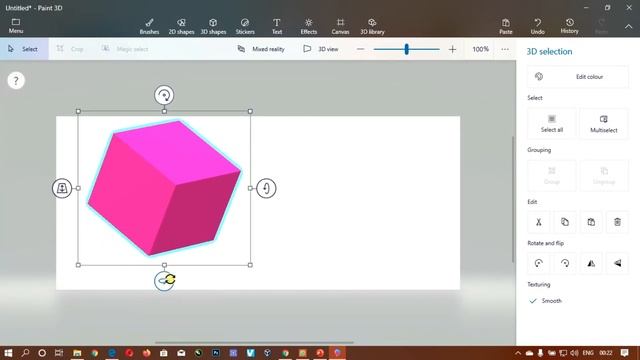640x360 pixels.
Task: Open the Effects panel
Action: pos(309,26)
